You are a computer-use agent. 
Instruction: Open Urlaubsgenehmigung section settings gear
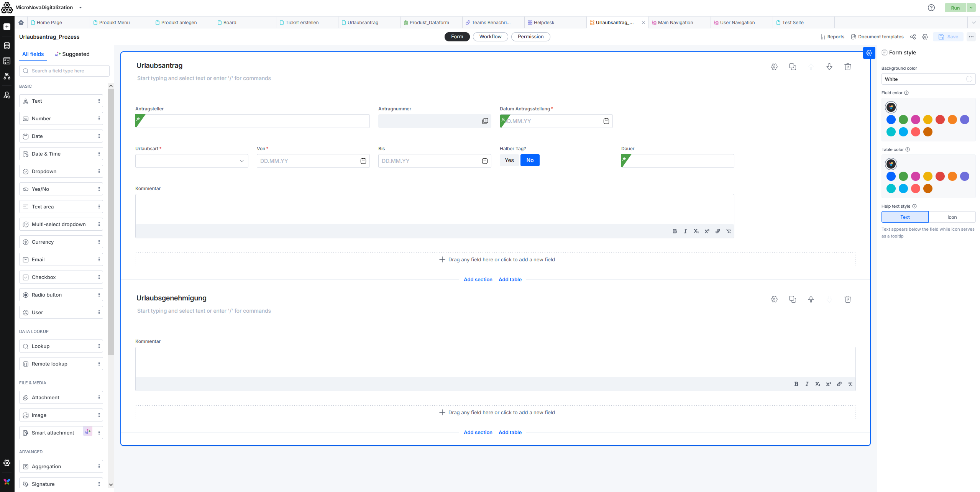pyautogui.click(x=774, y=299)
